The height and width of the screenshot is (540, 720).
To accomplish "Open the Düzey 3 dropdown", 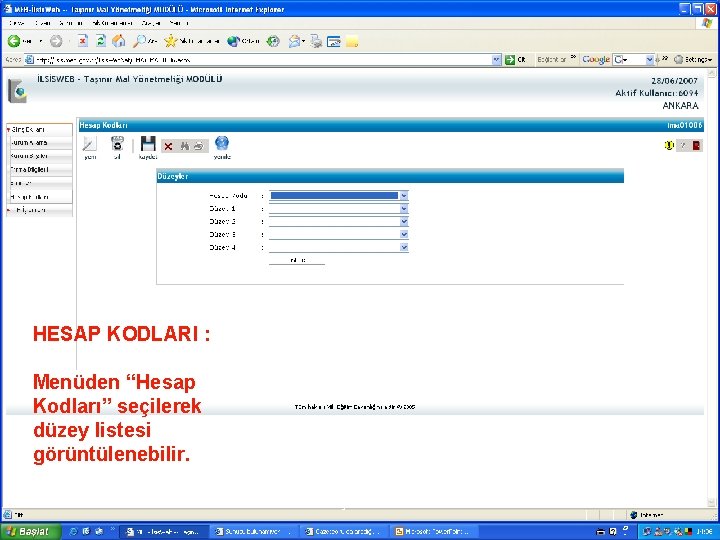I will coord(404,234).
